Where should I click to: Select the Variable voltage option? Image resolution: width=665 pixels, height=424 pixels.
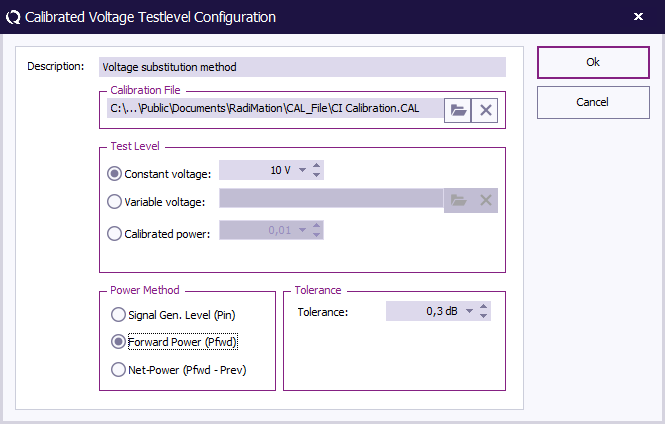click(114, 201)
